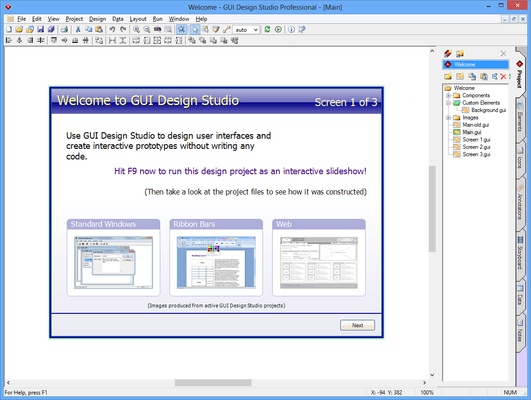
Task: Switch to the Icons side tab
Action: pos(520,160)
